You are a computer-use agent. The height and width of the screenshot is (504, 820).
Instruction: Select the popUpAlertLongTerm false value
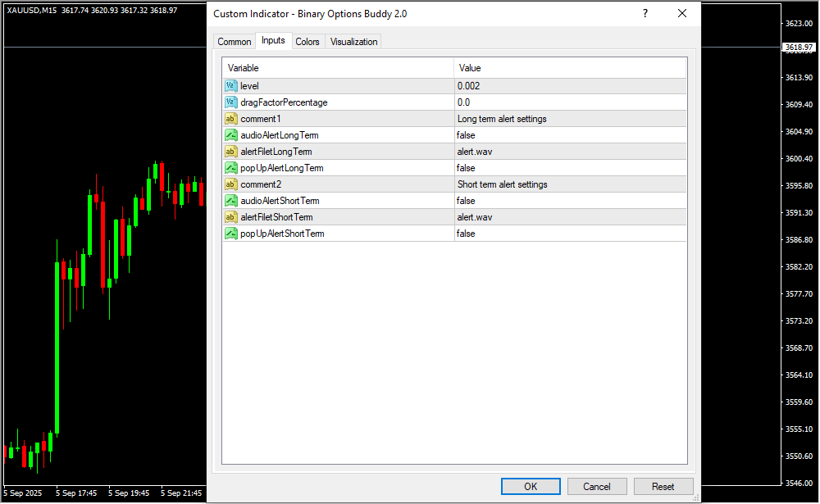[x=466, y=168]
